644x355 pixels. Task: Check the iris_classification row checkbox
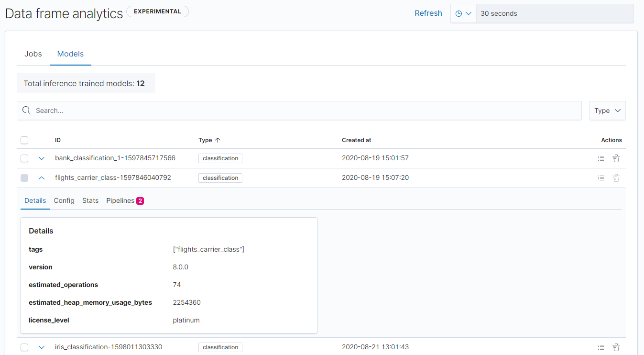point(24,347)
